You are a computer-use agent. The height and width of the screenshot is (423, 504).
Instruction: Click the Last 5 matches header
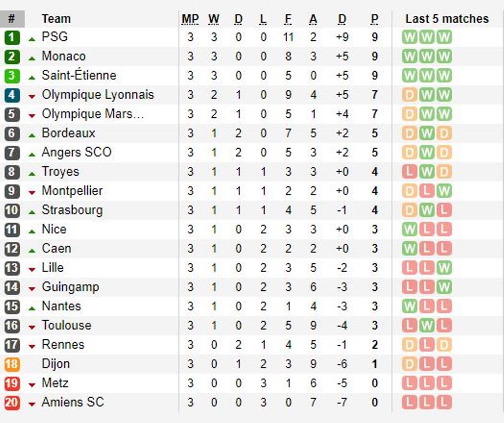(x=447, y=19)
